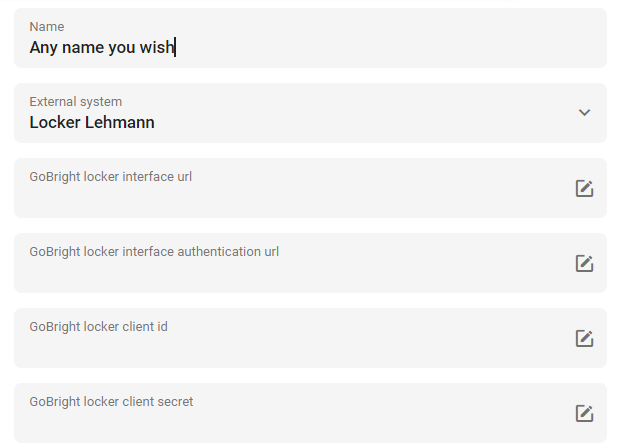
Task: Expand the External system dropdown chevron
Action: point(584,113)
